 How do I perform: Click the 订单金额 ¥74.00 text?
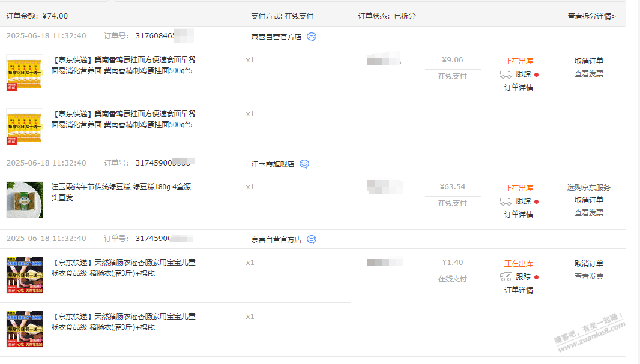pos(37,16)
